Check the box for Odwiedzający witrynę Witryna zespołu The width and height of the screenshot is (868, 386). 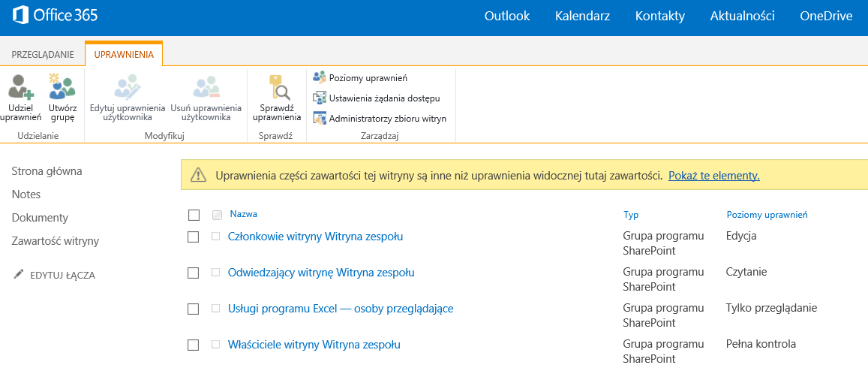point(194,273)
